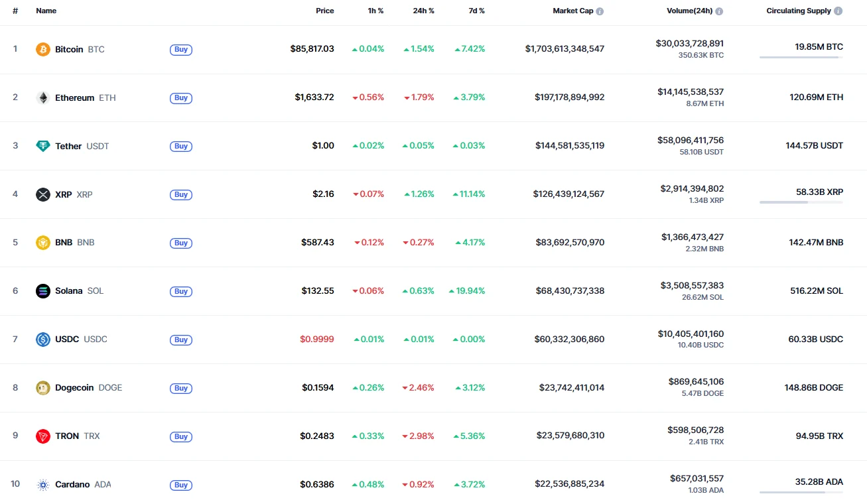867x504 pixels.
Task: Click the Circulating Supply info icon
Action: click(838, 11)
